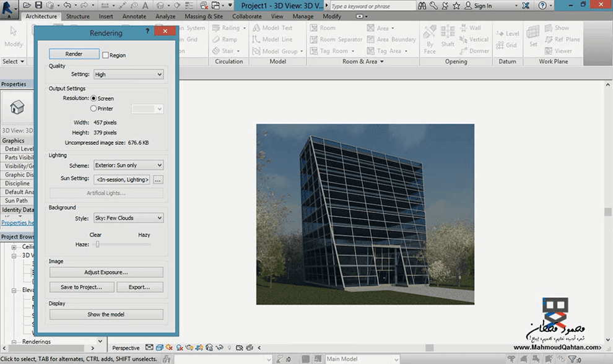
Task: Select the Screen resolution radio button
Action: (x=94, y=98)
